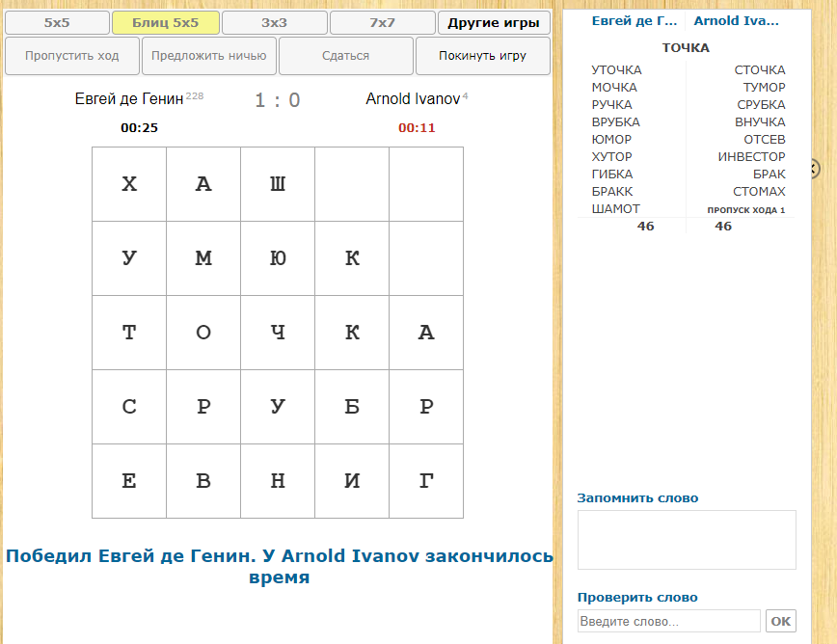Image resolution: width=837 pixels, height=644 pixels.
Task: Select the Х cell on the board
Action: [129, 184]
